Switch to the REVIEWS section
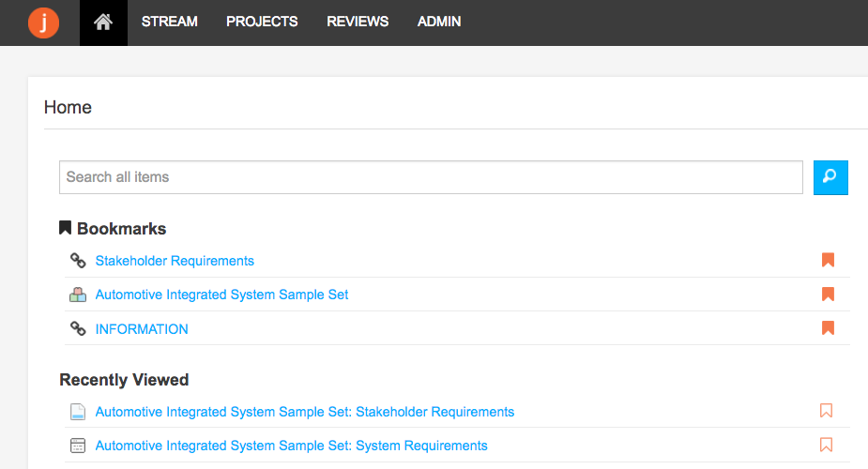868x469 pixels. pyautogui.click(x=358, y=22)
